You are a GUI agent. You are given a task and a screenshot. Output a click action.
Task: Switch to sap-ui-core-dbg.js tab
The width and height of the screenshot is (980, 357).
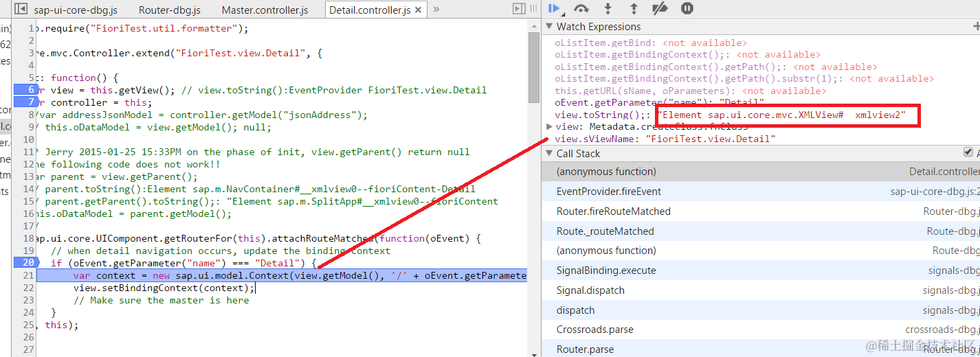click(75, 10)
